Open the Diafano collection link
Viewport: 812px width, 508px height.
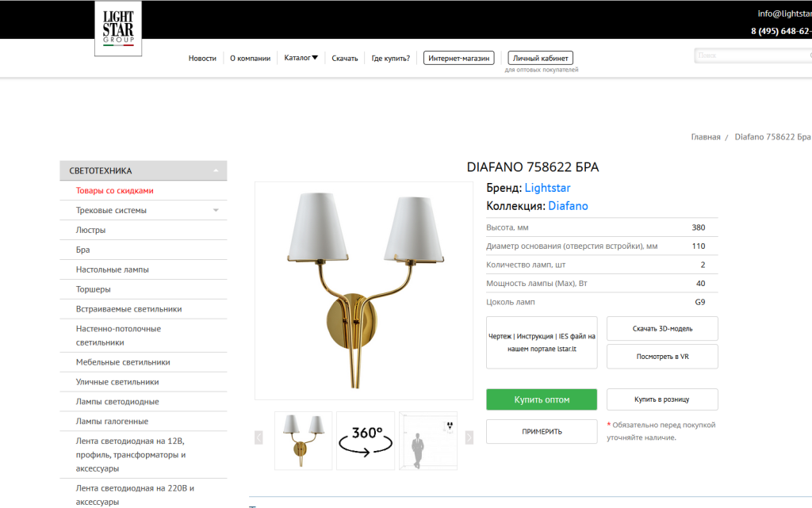pyautogui.click(x=568, y=206)
